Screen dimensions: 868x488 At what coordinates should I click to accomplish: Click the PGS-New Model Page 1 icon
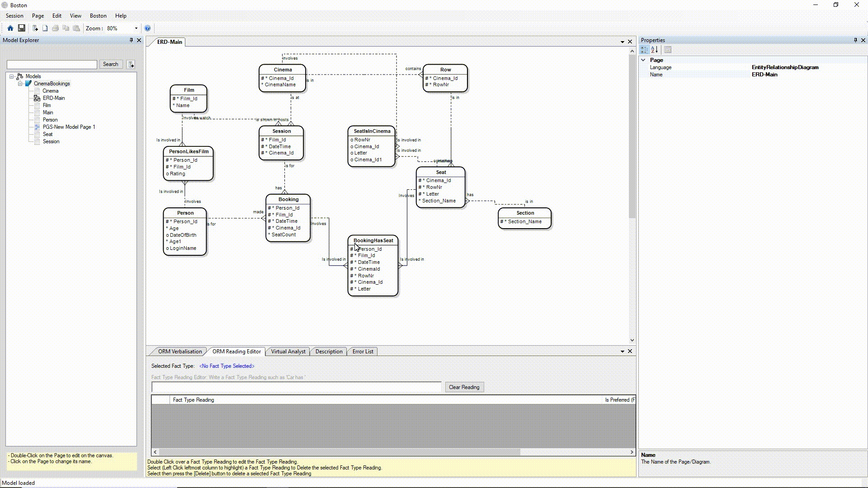[x=37, y=127]
